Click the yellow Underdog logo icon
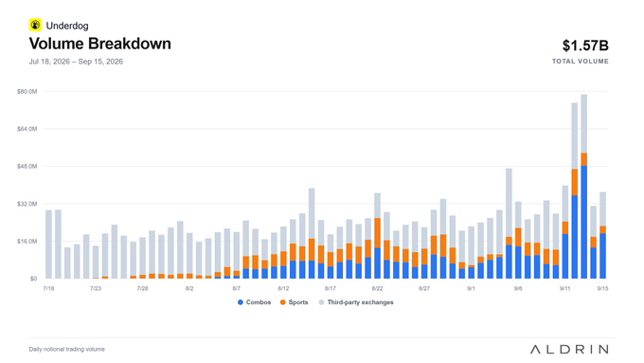The width and height of the screenshot is (644, 363). pos(35,25)
